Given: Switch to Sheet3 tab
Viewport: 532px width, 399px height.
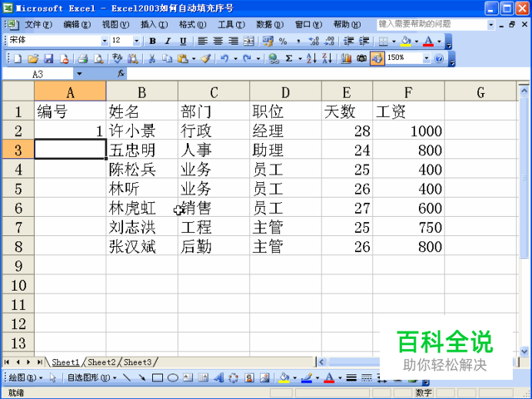Looking at the screenshot, I should click(138, 362).
